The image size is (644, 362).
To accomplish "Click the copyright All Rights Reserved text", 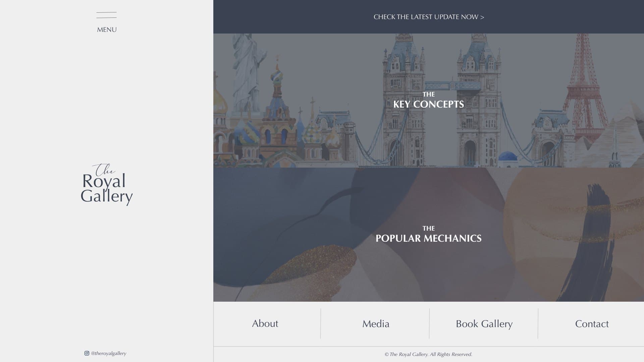I will [x=429, y=355].
